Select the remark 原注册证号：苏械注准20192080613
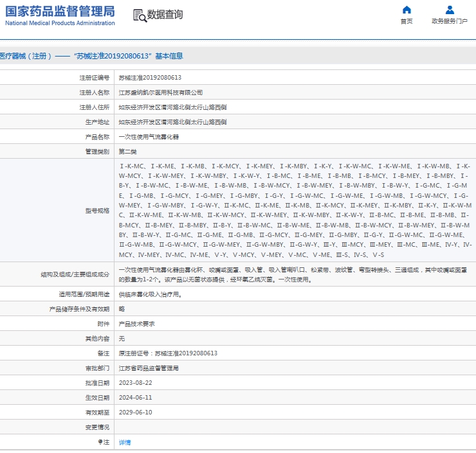This screenshot has height=453, width=476. coord(168,353)
